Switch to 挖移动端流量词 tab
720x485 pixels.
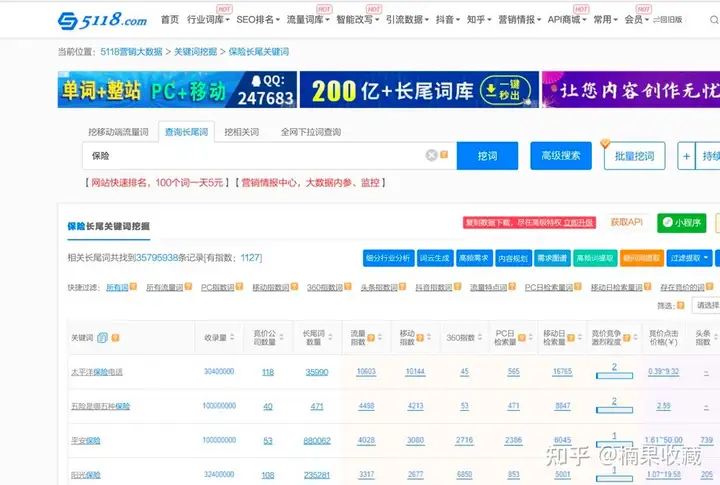(x=118, y=132)
